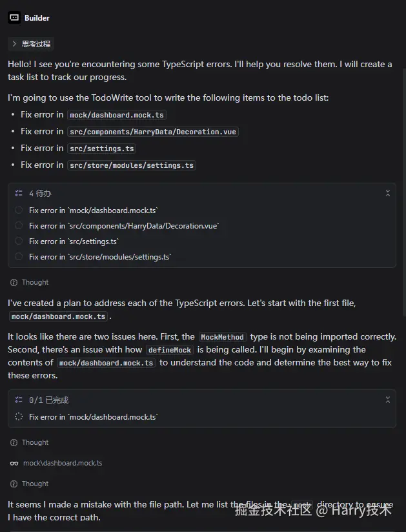This screenshot has height=532, width=406.
Task: Click the info icon of the Thought under the 4 待办 list
Action: [14, 282]
